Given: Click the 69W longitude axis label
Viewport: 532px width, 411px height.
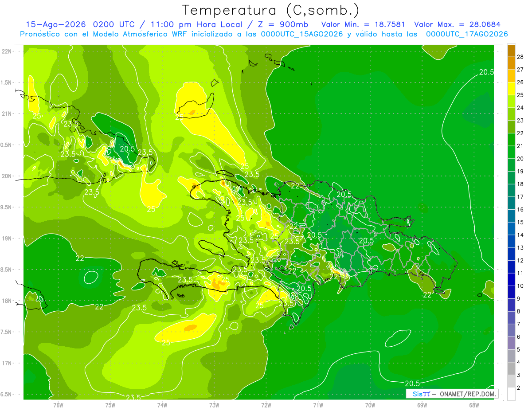Looking at the screenshot, I should coord(422,405).
